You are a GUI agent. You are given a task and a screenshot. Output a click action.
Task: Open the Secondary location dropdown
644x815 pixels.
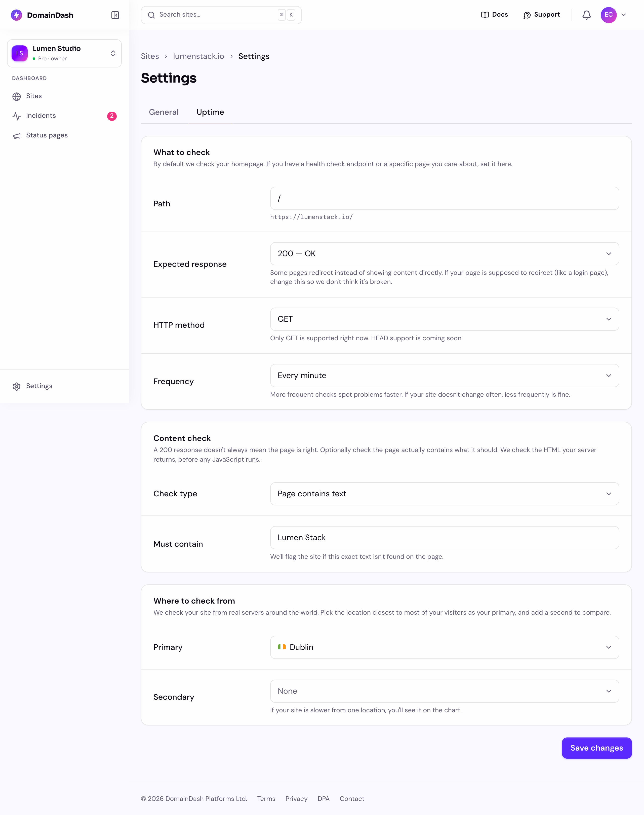445,691
